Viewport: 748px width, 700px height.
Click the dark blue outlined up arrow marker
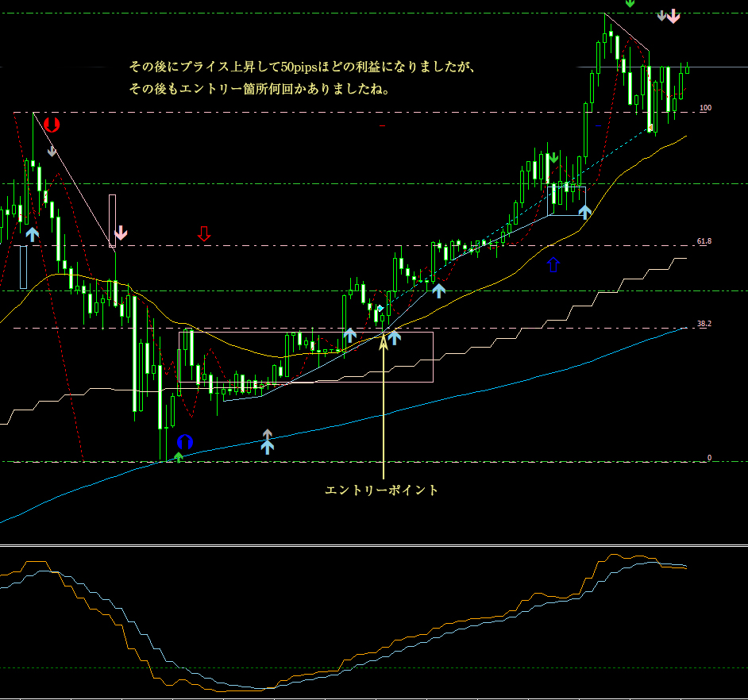click(553, 264)
